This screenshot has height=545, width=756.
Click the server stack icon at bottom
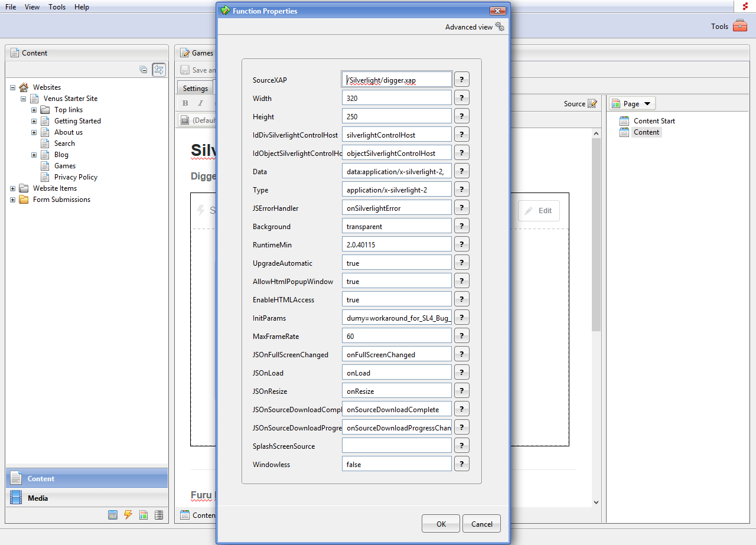pyautogui.click(x=158, y=515)
